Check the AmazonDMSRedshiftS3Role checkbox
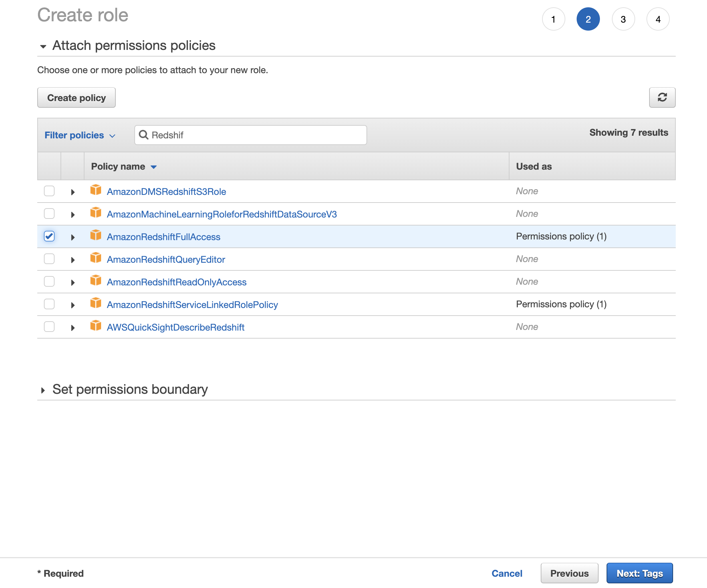 click(x=49, y=191)
